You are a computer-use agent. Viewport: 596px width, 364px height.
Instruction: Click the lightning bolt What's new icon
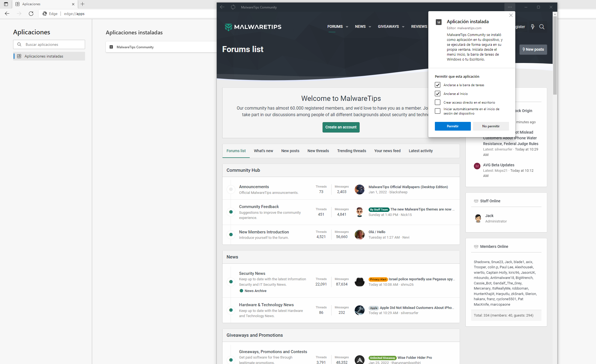(532, 27)
